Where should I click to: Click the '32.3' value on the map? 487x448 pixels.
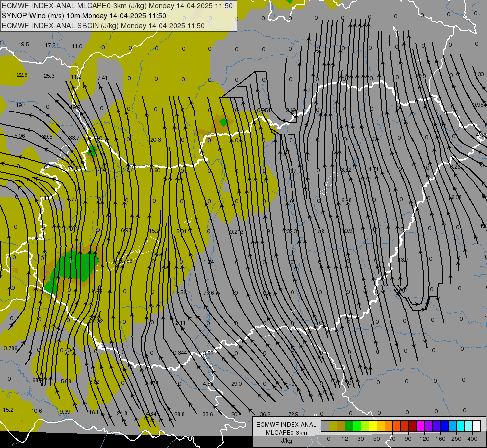(292, 231)
